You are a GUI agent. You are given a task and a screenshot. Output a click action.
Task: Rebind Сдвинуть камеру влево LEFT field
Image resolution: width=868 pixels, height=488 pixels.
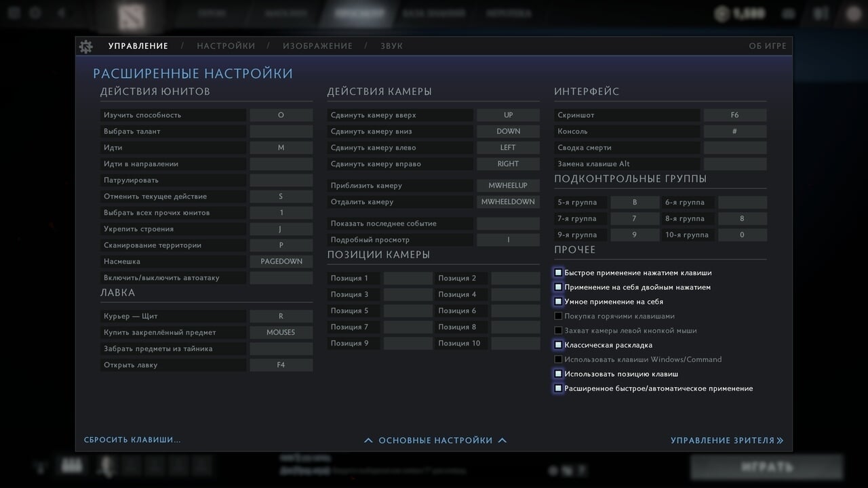[x=508, y=148]
